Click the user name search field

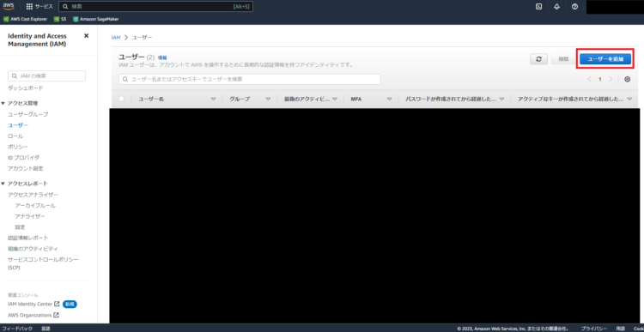point(250,79)
